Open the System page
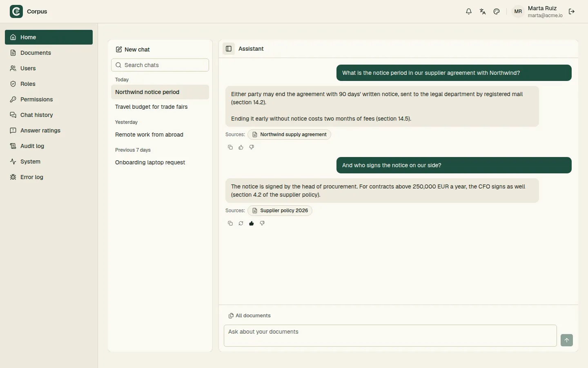The width and height of the screenshot is (588, 368). coord(49,162)
